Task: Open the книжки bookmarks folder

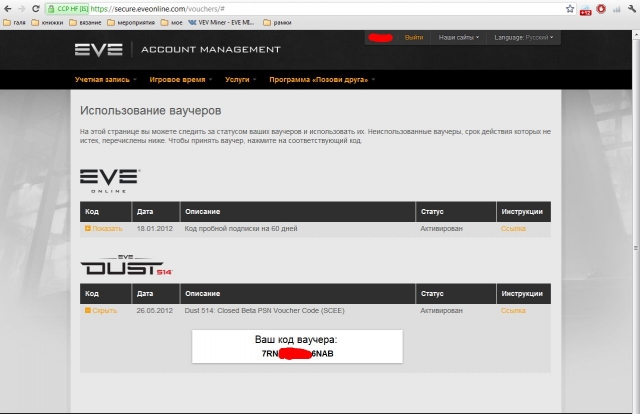Action: click(47, 22)
